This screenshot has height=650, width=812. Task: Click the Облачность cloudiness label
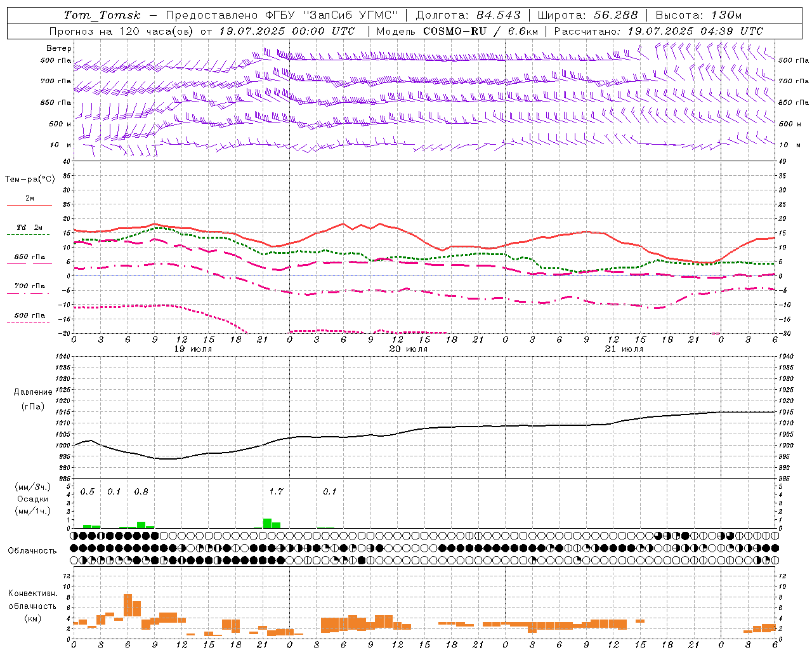(x=32, y=550)
